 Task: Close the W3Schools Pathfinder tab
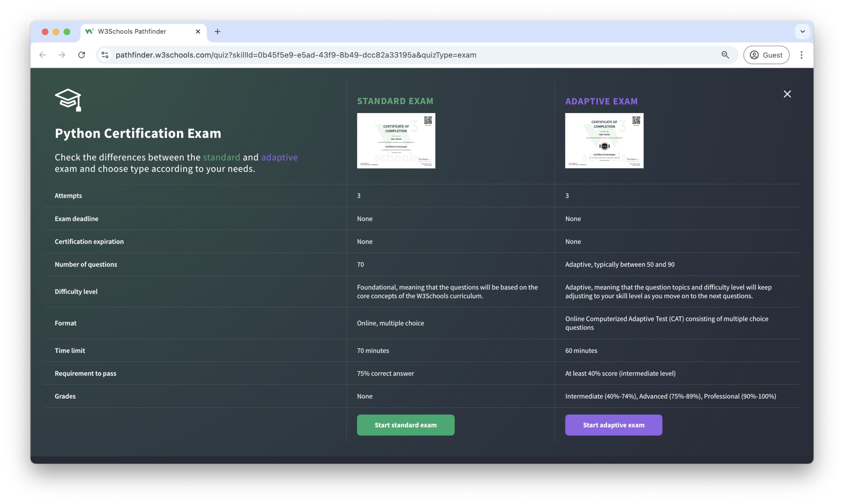coord(198,32)
